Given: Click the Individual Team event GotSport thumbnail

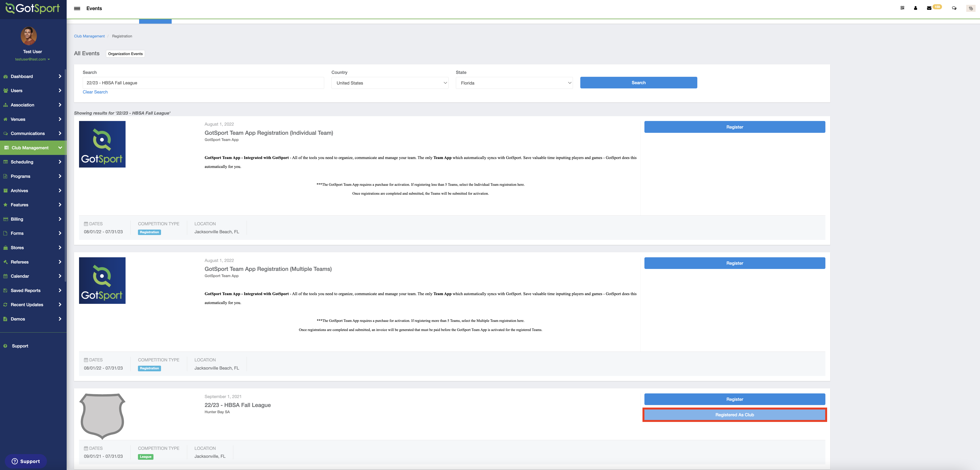Looking at the screenshot, I should pyautogui.click(x=102, y=144).
